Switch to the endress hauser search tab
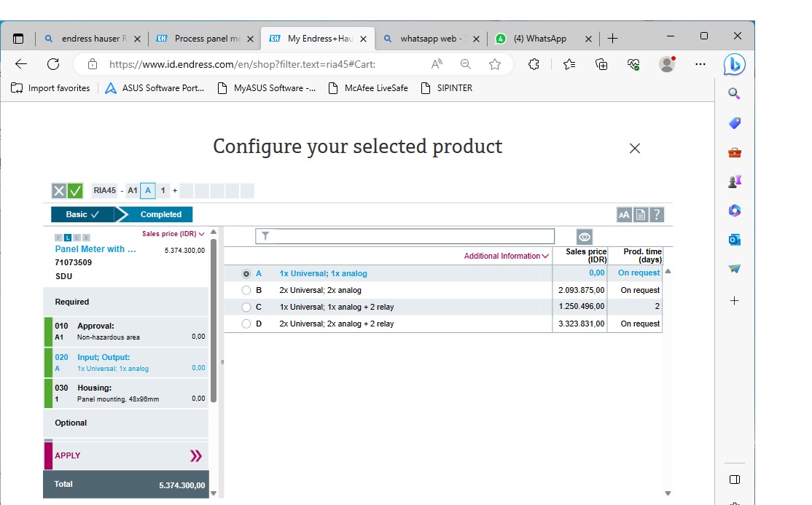This screenshot has height=505, width=812. click(93, 39)
